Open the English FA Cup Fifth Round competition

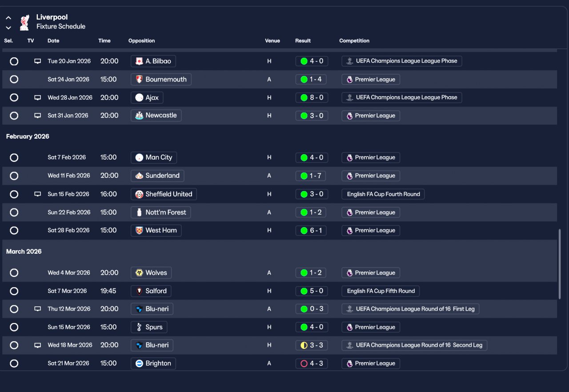pyautogui.click(x=381, y=291)
